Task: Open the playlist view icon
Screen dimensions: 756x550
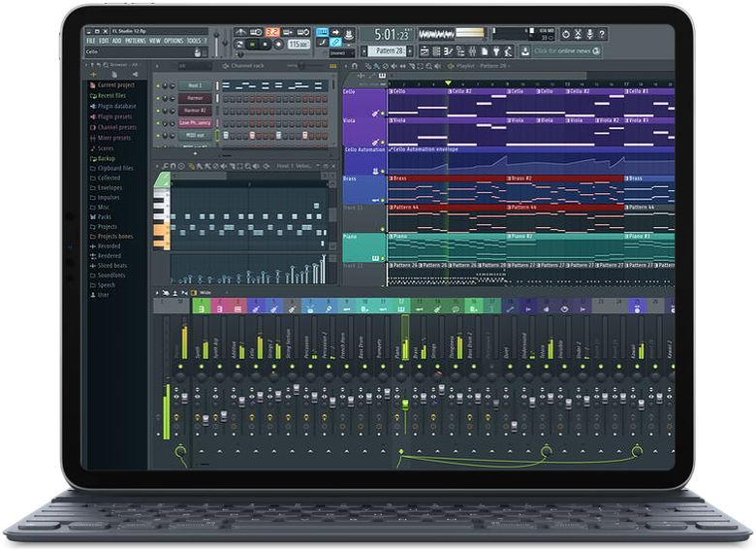Action: (x=425, y=50)
